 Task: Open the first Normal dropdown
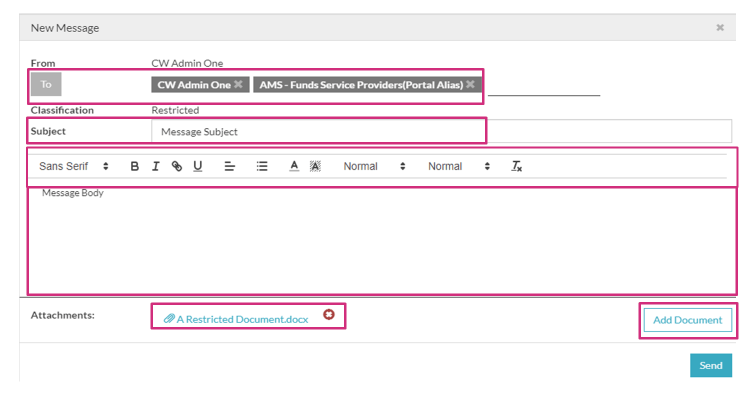click(374, 166)
